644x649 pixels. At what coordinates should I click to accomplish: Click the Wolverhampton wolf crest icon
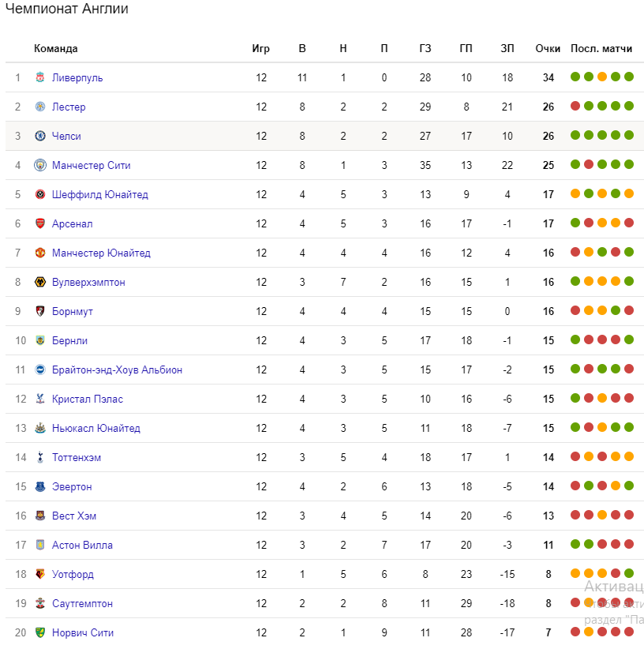pos(40,282)
